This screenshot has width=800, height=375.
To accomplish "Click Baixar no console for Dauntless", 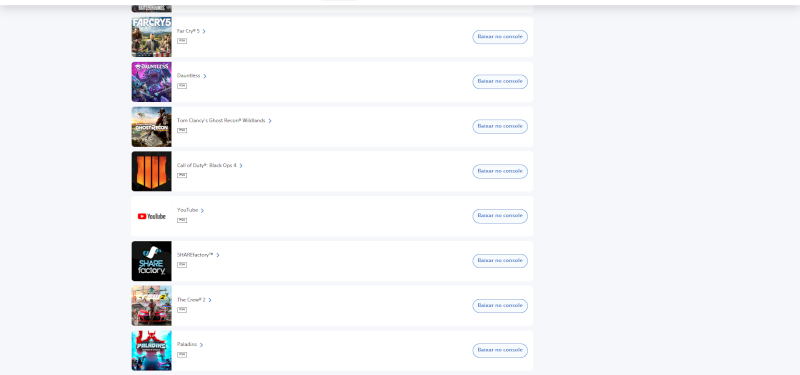I will (x=500, y=82).
